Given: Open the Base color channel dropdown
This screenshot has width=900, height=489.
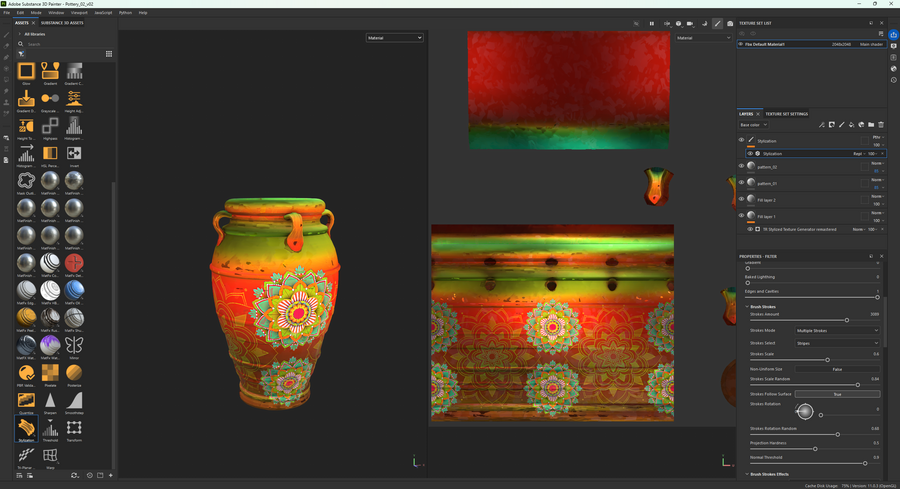Looking at the screenshot, I should point(753,125).
